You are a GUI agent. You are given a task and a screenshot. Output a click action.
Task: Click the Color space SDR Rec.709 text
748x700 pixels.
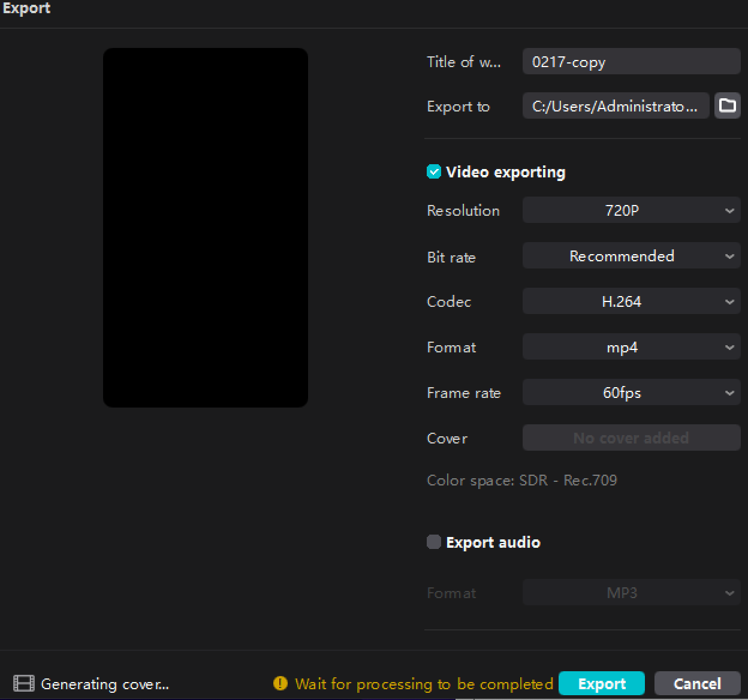(x=521, y=481)
